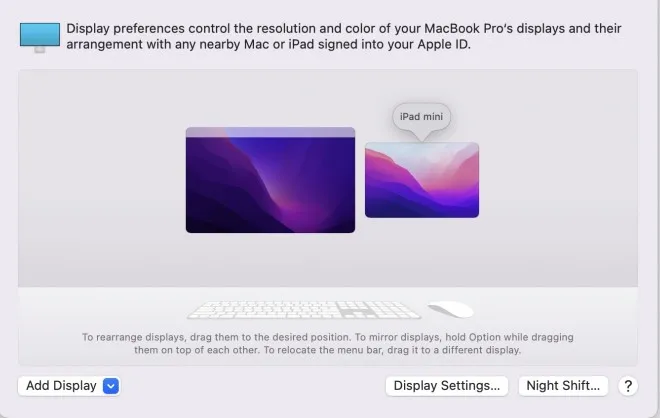The height and width of the screenshot is (418, 660).
Task: Open help with the question mark button
Action: click(628, 386)
